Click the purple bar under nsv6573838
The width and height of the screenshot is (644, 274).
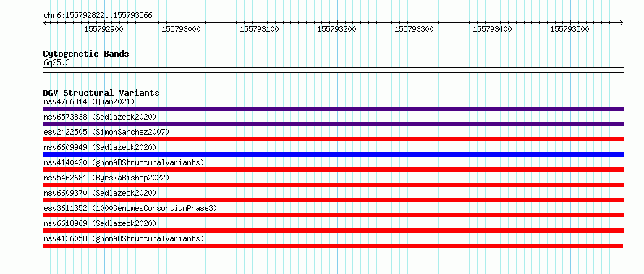tap(333, 124)
